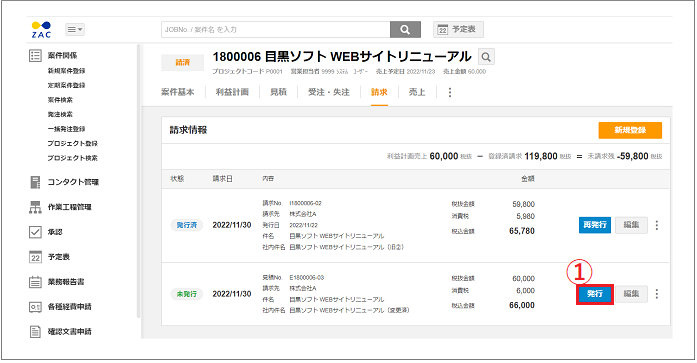697x363 pixels.
Task: Switch to the 受注・失注 tab
Action: tap(329, 92)
